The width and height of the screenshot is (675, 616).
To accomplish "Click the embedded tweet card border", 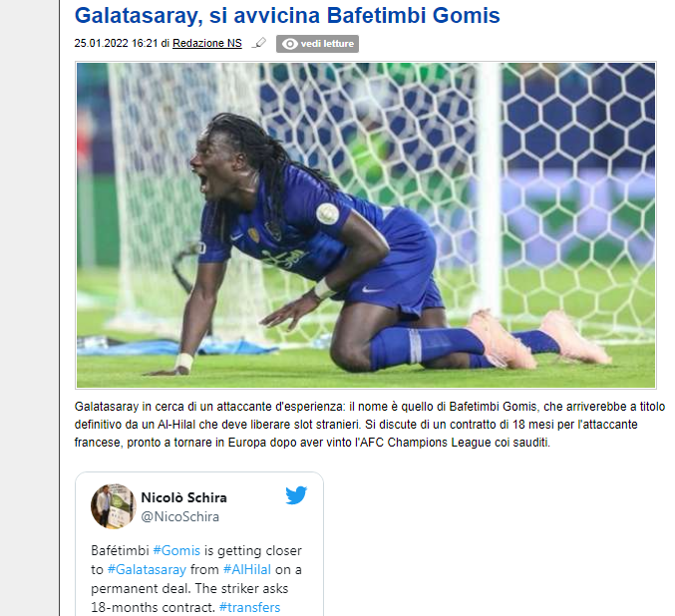I will pyautogui.click(x=199, y=544).
